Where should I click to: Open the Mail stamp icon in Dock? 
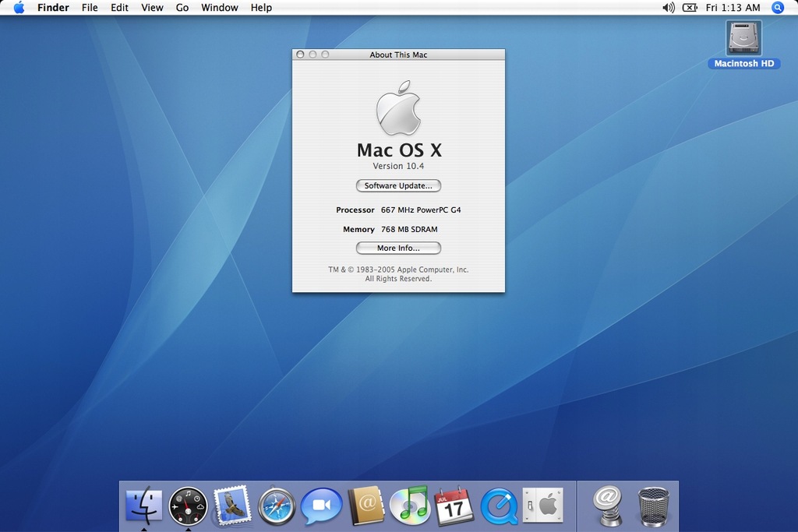coord(232,505)
